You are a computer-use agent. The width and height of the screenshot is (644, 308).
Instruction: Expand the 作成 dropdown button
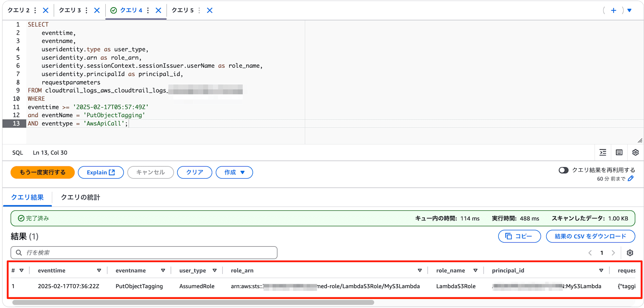click(x=234, y=172)
